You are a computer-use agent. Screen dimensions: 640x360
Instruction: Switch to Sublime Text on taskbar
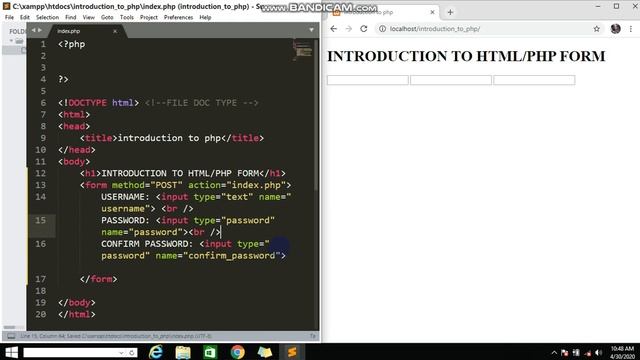pos(291,352)
